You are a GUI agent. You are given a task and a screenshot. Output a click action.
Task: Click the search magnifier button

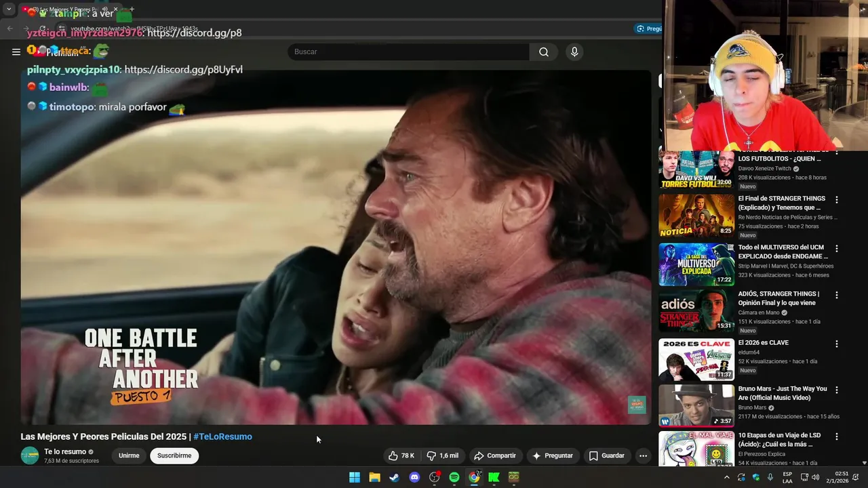(x=544, y=52)
